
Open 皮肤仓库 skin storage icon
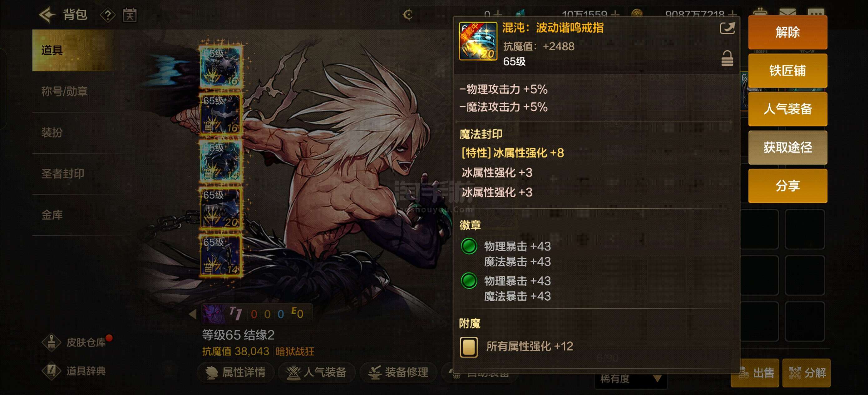click(x=52, y=342)
